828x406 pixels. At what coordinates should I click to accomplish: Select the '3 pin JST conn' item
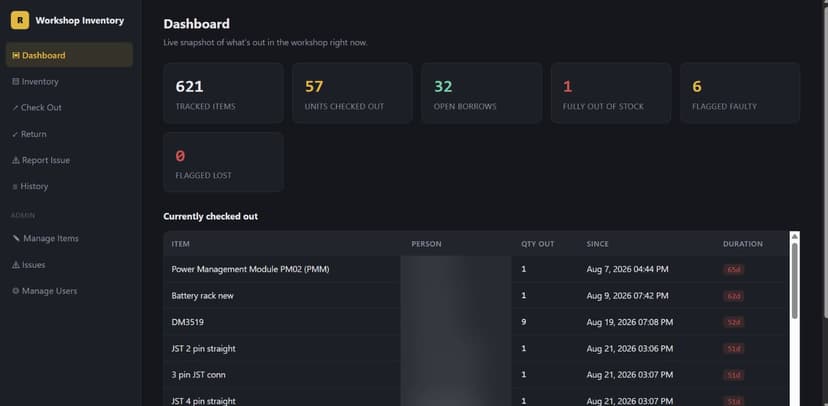point(199,375)
